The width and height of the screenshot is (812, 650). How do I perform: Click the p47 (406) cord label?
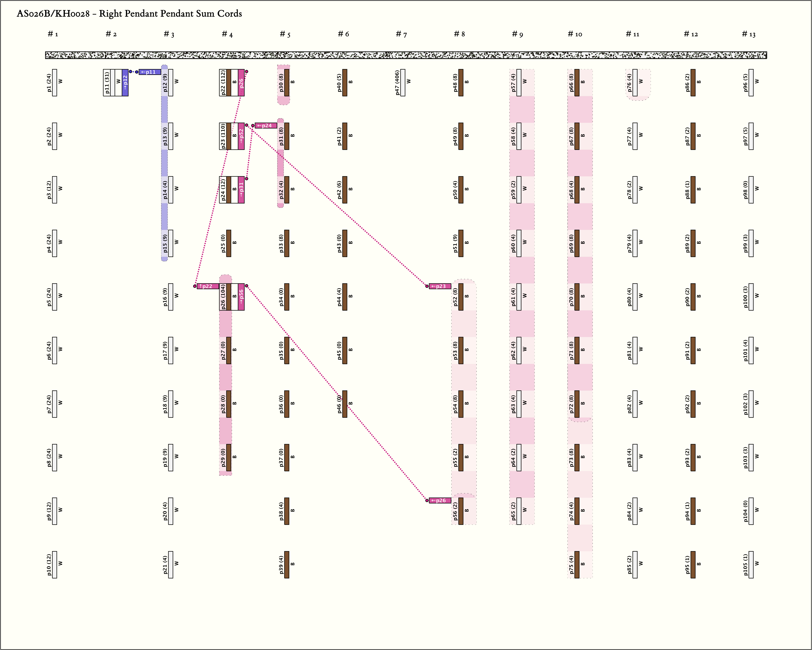tap(397, 82)
